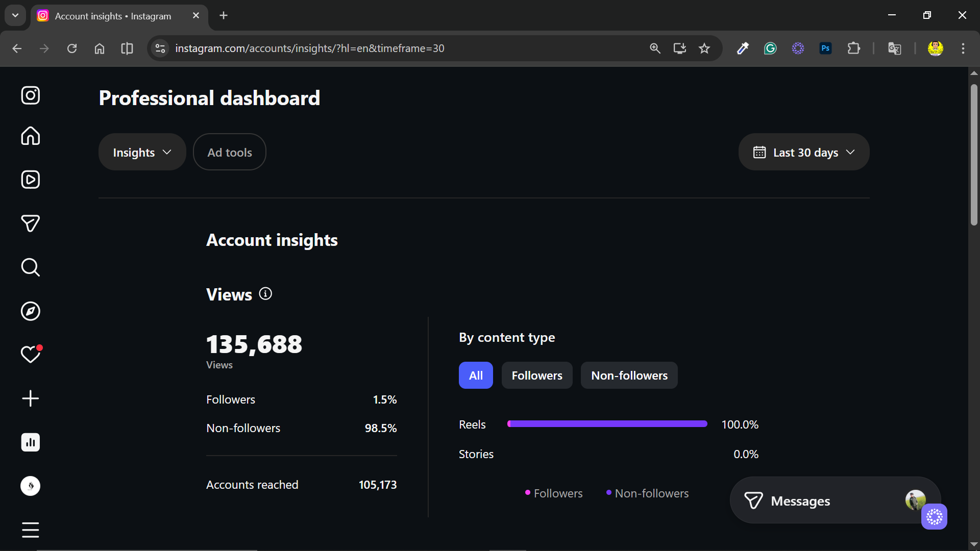Open Notifications heart icon
This screenshot has height=551, width=980.
point(31,355)
